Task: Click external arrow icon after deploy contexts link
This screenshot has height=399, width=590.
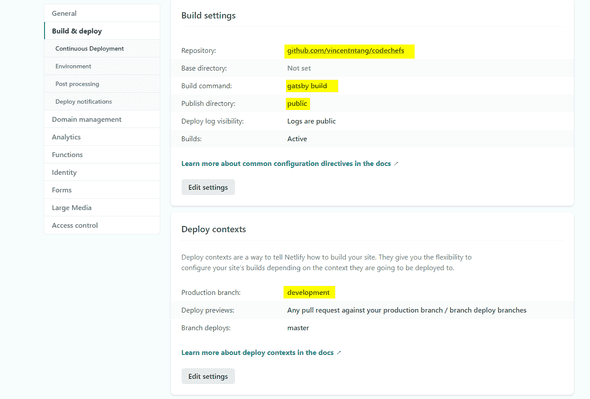Action: pyautogui.click(x=339, y=353)
